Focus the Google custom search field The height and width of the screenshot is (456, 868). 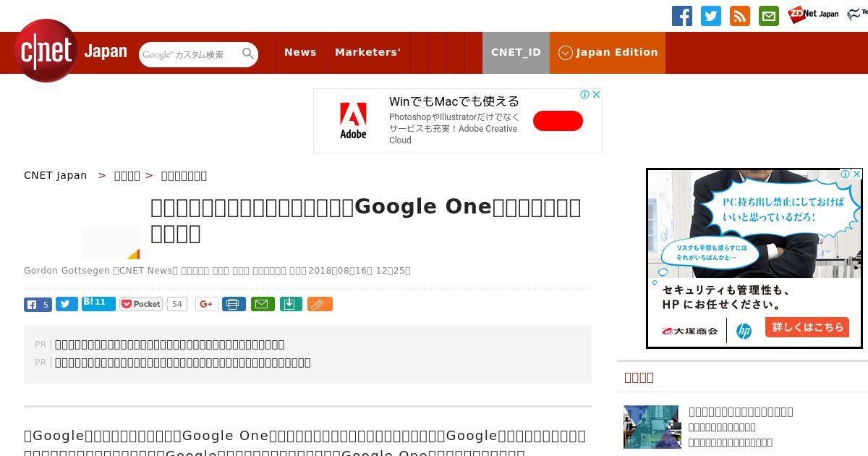pos(190,54)
